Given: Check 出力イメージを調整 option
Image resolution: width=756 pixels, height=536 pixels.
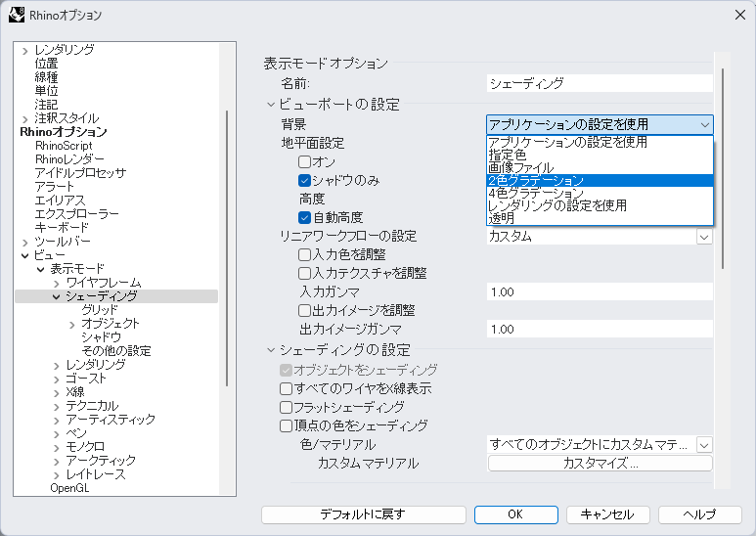Looking at the screenshot, I should coord(304,310).
